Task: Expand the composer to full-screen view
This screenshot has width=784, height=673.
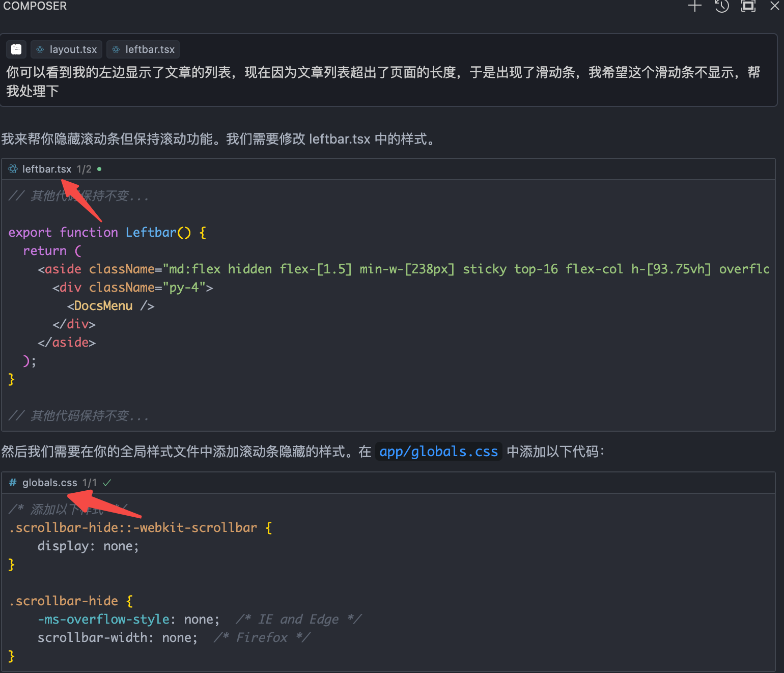Action: pyautogui.click(x=748, y=6)
